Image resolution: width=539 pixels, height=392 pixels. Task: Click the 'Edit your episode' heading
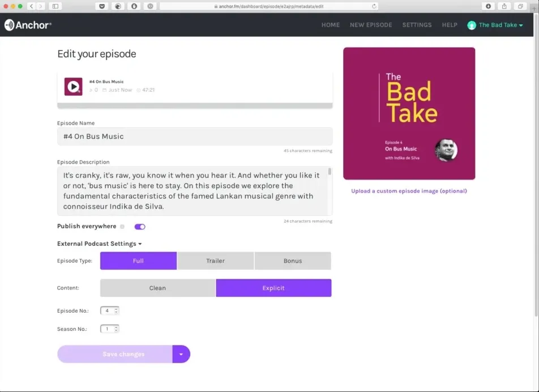point(97,54)
